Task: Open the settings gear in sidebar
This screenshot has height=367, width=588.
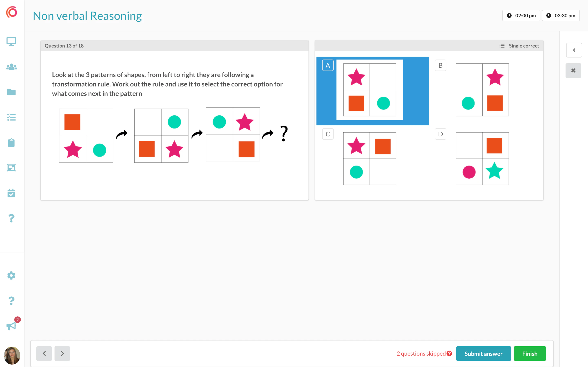Action: click(11, 275)
